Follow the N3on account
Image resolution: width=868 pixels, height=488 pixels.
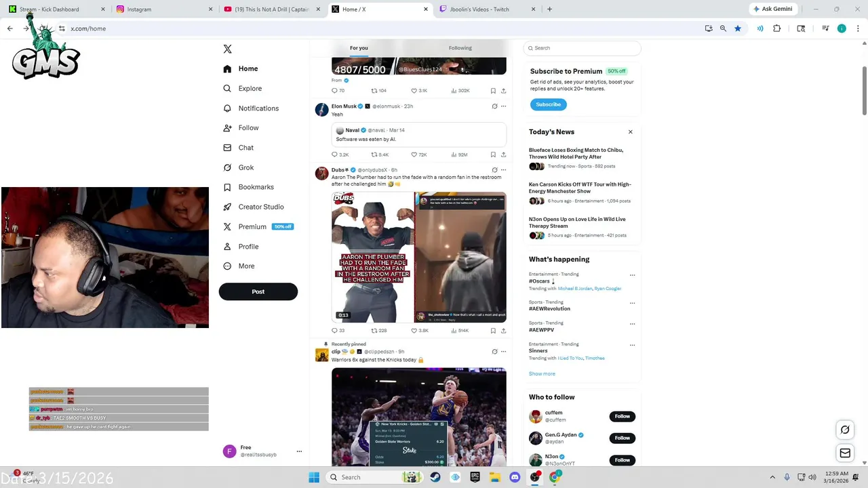pos(622,460)
